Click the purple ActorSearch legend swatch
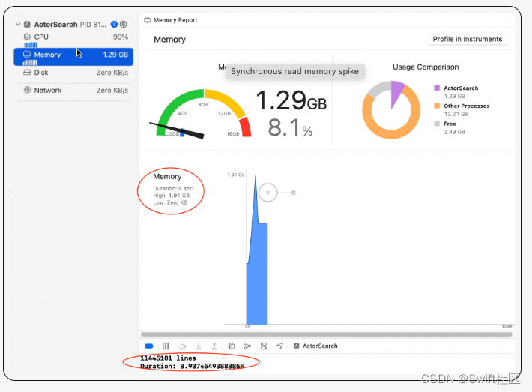 tap(437, 88)
